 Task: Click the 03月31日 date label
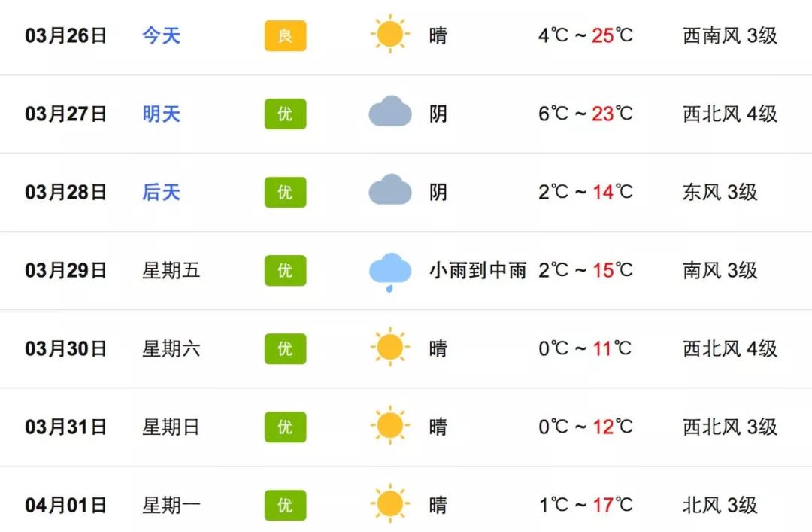pos(65,427)
